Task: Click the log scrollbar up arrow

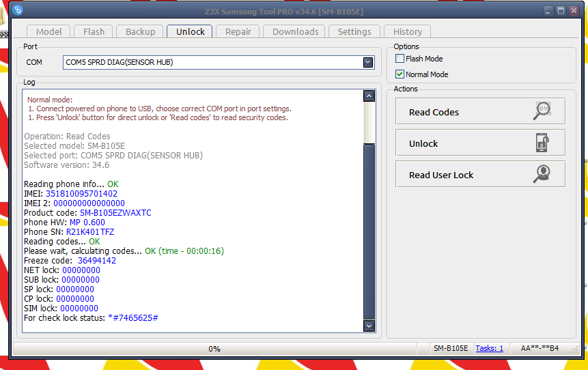Action: pyautogui.click(x=369, y=96)
